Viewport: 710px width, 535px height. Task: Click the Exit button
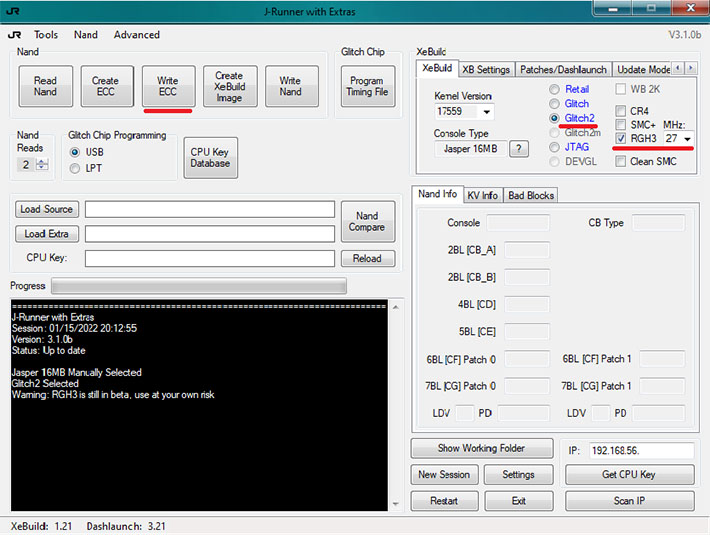pos(518,501)
